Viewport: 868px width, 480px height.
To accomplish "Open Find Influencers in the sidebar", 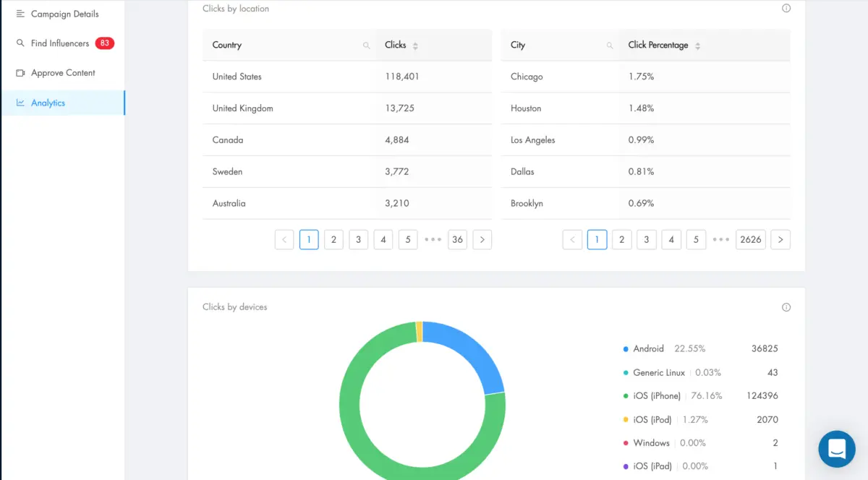I will click(x=60, y=43).
